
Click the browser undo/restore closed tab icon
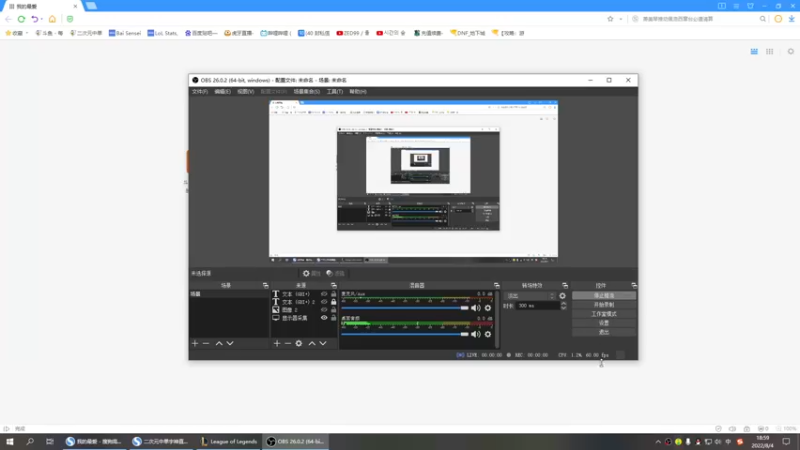[x=34, y=19]
